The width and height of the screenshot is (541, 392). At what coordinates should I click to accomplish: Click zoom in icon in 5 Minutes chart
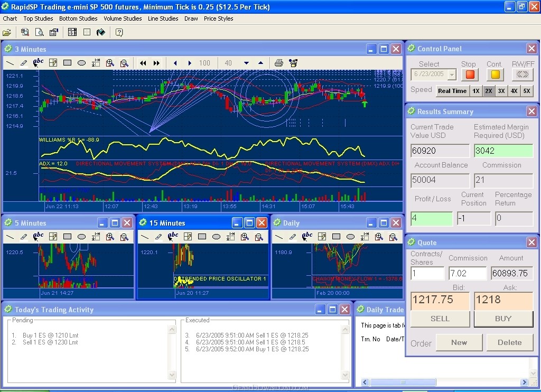tap(110, 237)
